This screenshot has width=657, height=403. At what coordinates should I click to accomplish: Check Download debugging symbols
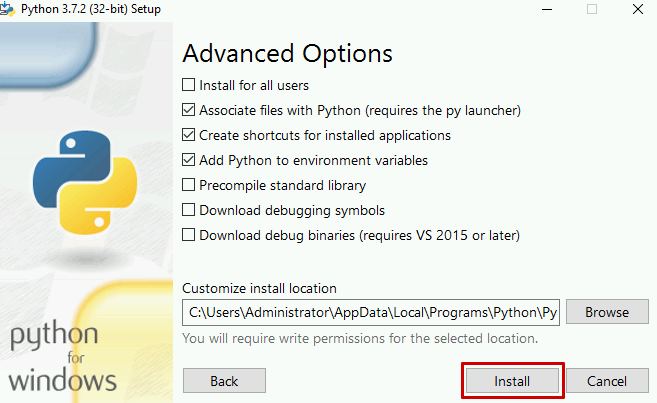tap(189, 210)
